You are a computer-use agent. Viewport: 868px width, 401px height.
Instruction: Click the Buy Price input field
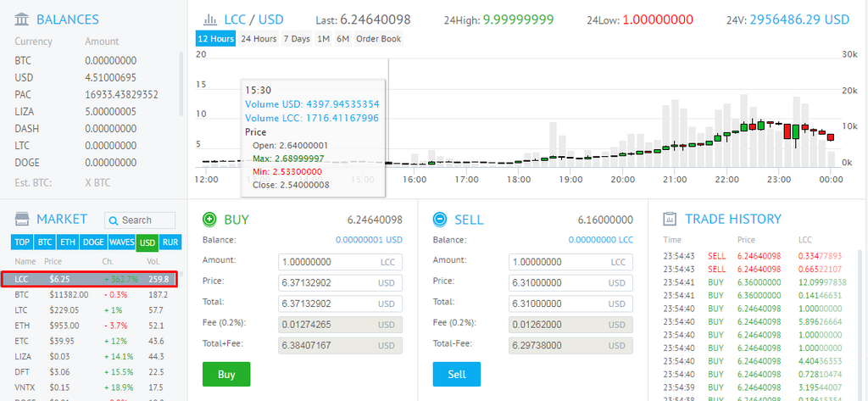tap(341, 283)
